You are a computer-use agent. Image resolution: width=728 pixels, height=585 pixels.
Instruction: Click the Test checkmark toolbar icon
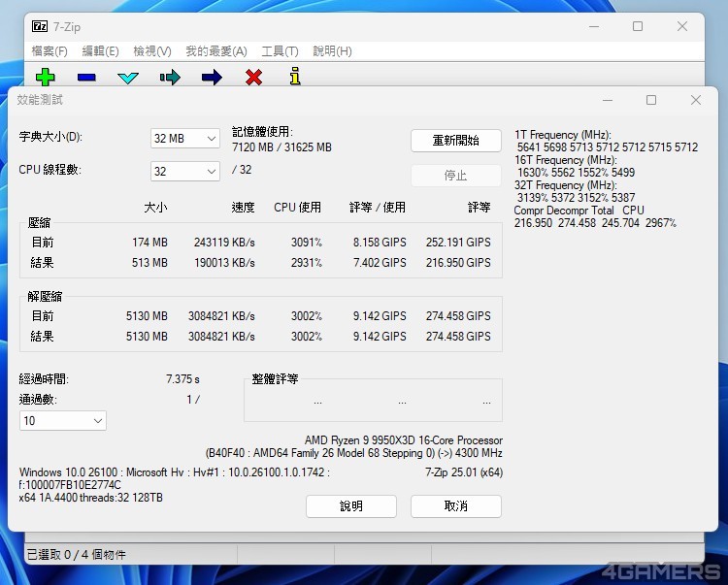tap(128, 78)
